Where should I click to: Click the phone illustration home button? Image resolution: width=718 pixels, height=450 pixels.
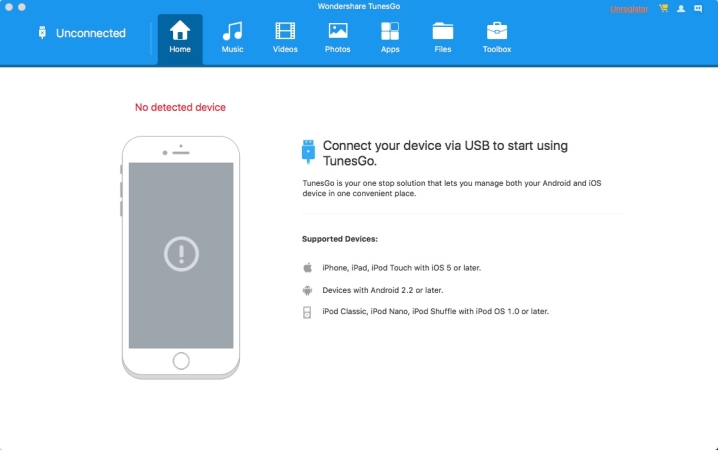coord(181,361)
